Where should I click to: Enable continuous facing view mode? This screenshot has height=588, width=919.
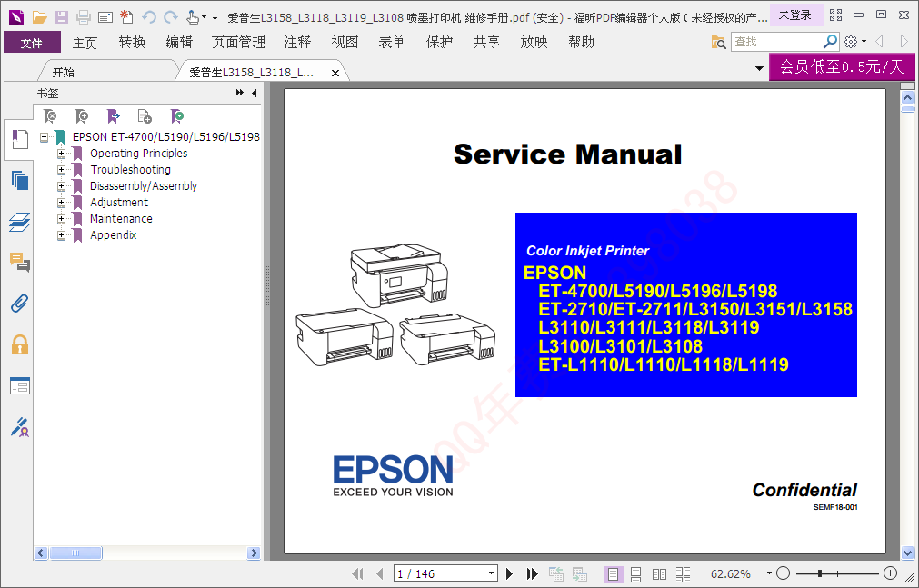point(683,574)
